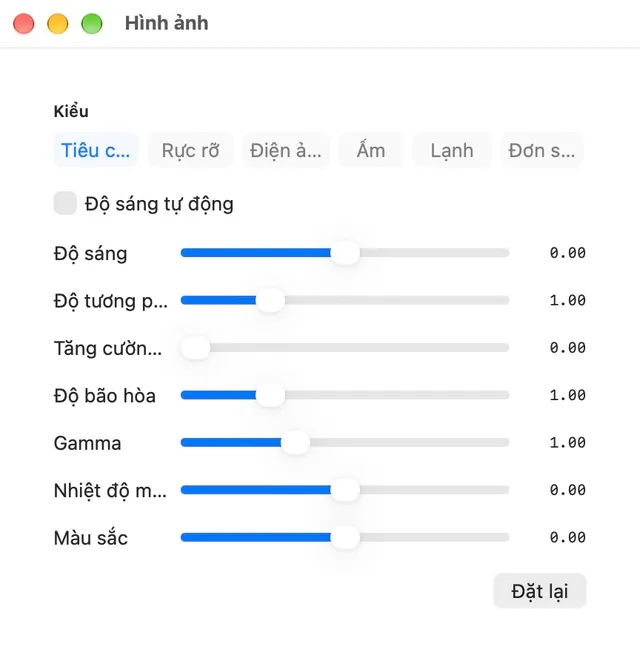Click the Gamma value 1.00
The height and width of the screenshot is (661, 640).
[567, 443]
